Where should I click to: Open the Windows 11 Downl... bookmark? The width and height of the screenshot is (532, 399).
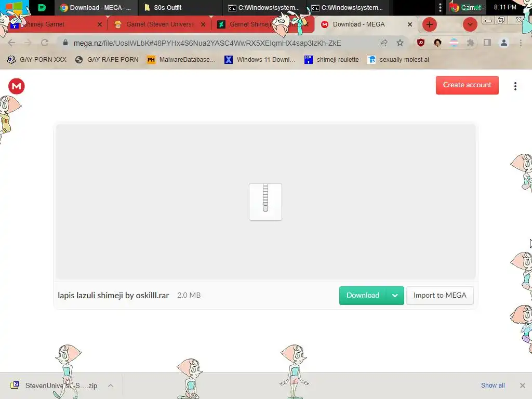click(260, 60)
